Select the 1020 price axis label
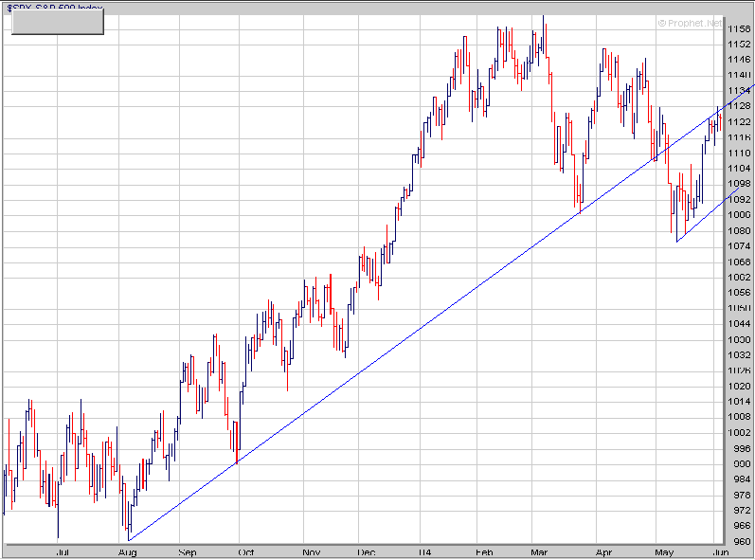The image size is (755, 560). tap(739, 387)
